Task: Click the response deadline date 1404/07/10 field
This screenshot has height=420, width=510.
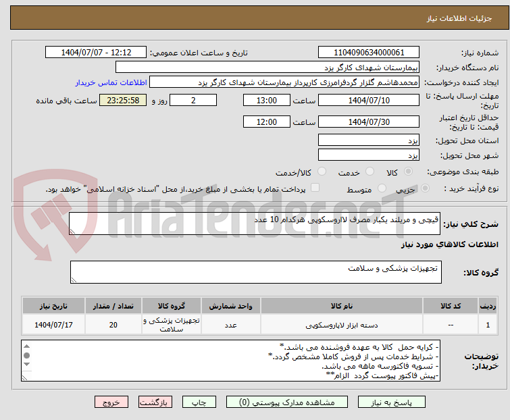Action: tap(369, 100)
